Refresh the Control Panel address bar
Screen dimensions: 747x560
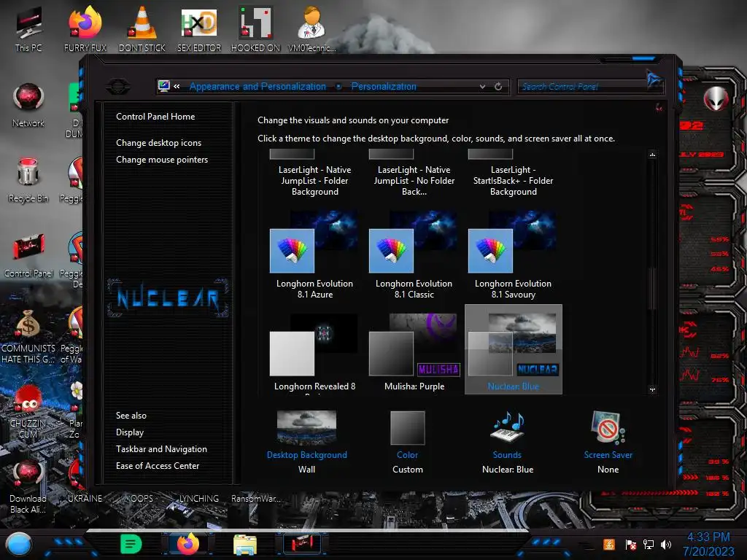pos(498,86)
